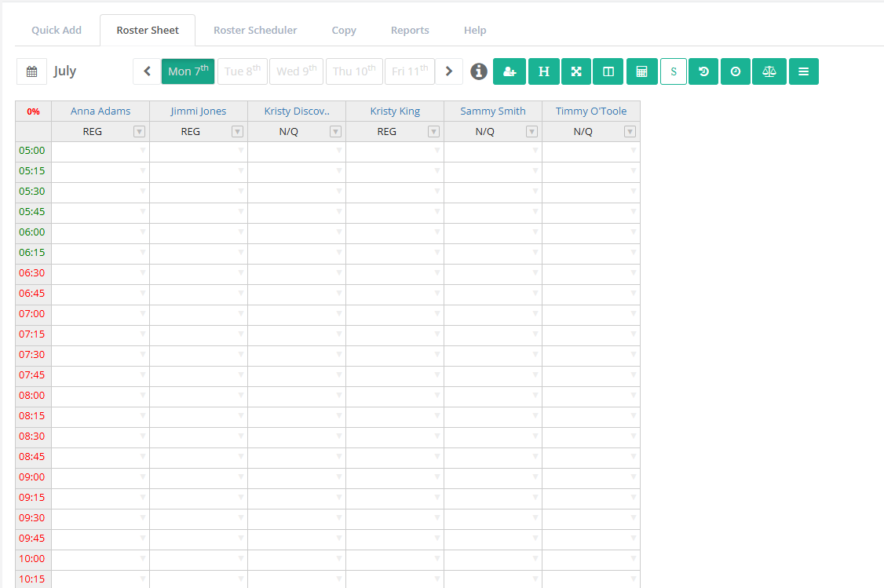Click the 07:45 time row label
884x588 pixels.
click(32, 375)
